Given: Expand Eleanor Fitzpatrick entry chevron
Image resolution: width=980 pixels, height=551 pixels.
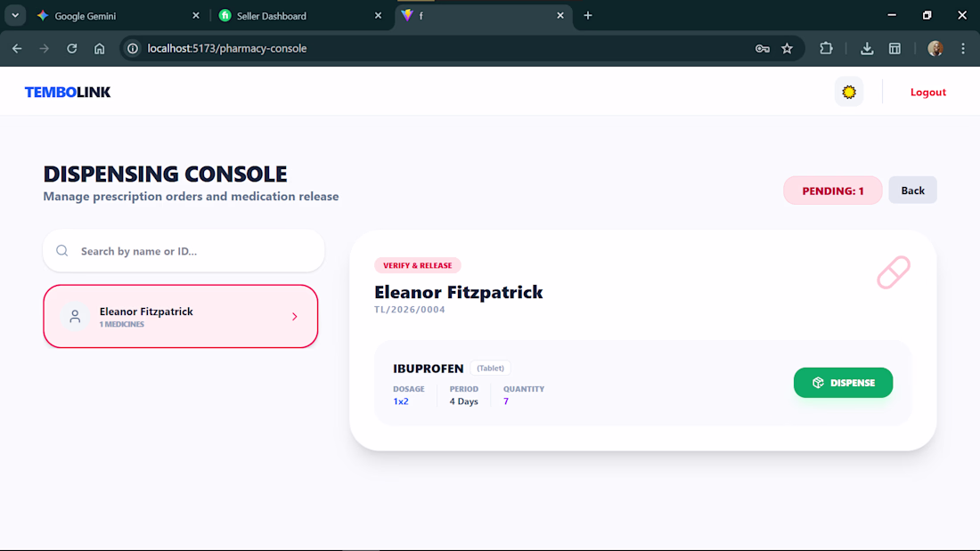Looking at the screenshot, I should click(295, 316).
